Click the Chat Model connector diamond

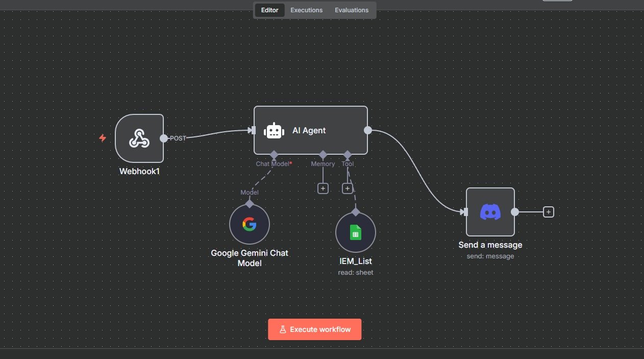pos(274,155)
